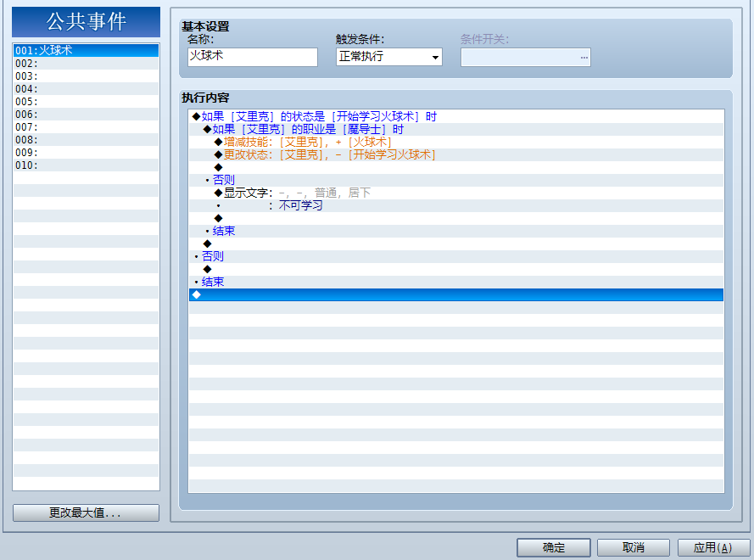The height and width of the screenshot is (560, 754).
Task: Click the 条件开关 ellipsis field
Action: [x=526, y=57]
